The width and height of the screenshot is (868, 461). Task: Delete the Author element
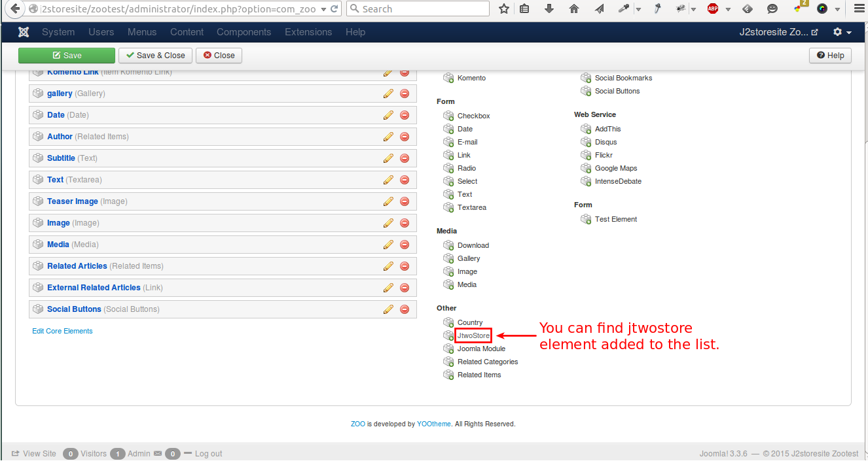click(405, 137)
